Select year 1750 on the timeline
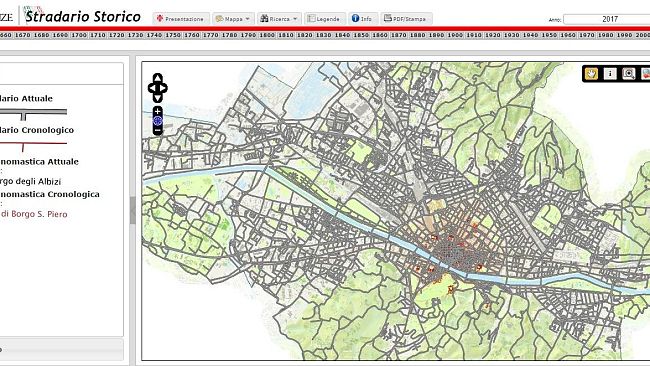The width and height of the screenshot is (650, 366). (x=173, y=35)
